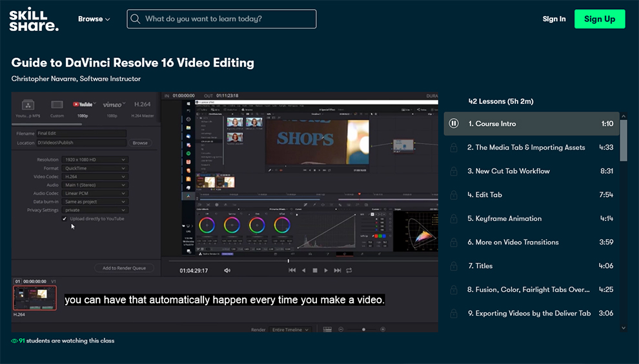Open the Format dropdown QuickTime

coord(94,168)
